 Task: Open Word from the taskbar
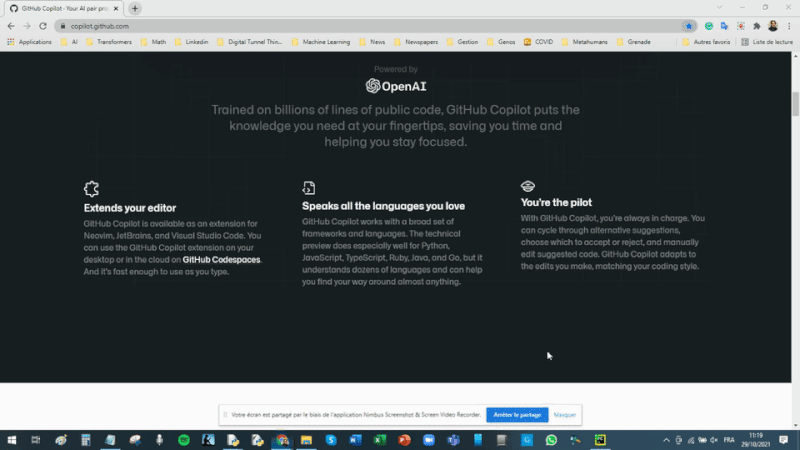[356, 440]
